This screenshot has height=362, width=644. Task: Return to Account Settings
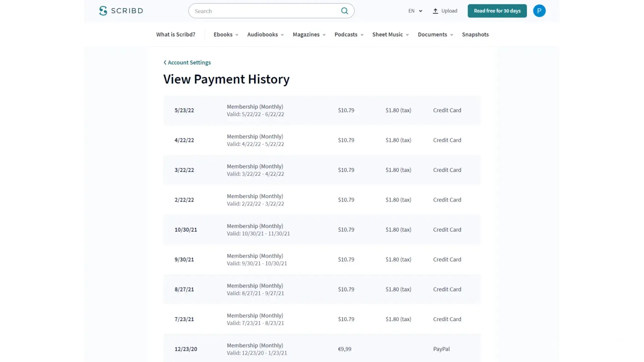189,63
